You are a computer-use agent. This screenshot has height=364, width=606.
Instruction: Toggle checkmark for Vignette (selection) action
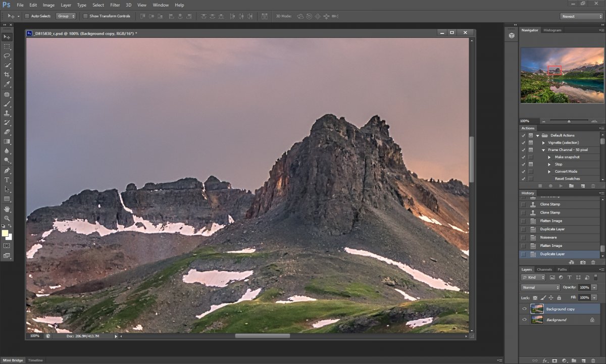(523, 143)
